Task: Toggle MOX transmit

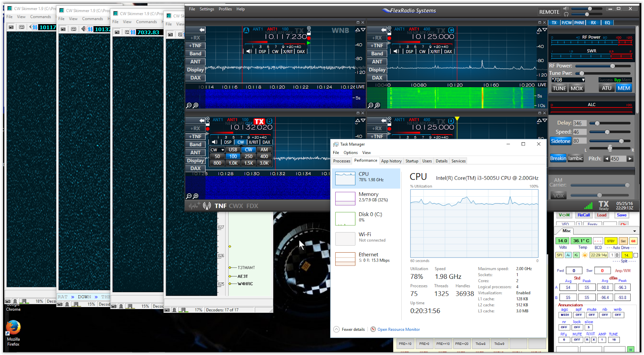Action: tap(576, 88)
